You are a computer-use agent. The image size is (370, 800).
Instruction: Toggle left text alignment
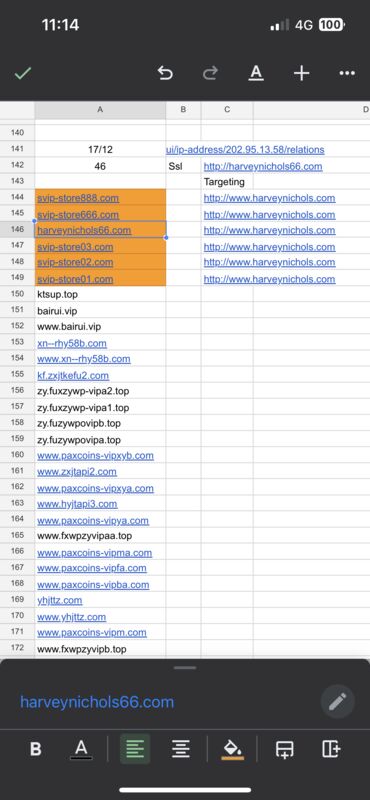[x=135, y=749]
